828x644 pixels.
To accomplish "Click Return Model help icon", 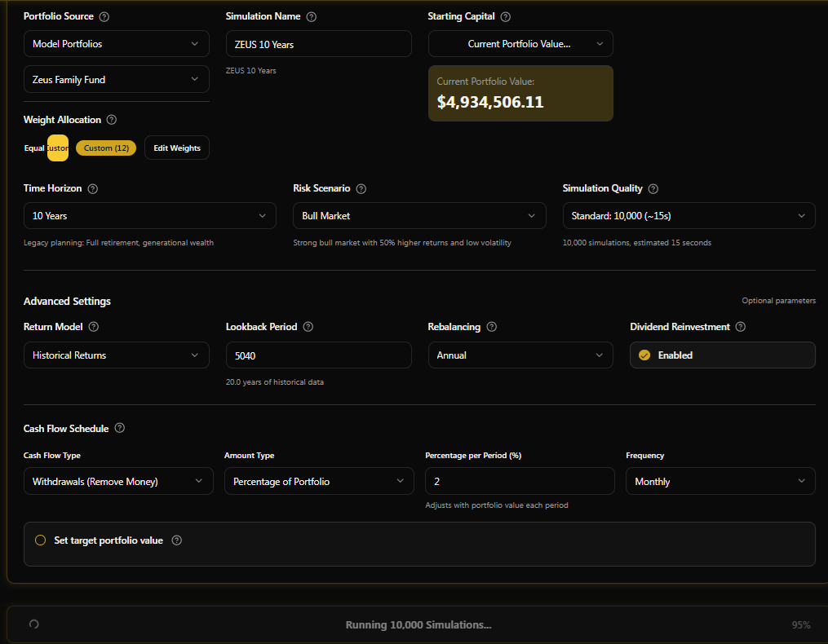I will click(x=94, y=327).
